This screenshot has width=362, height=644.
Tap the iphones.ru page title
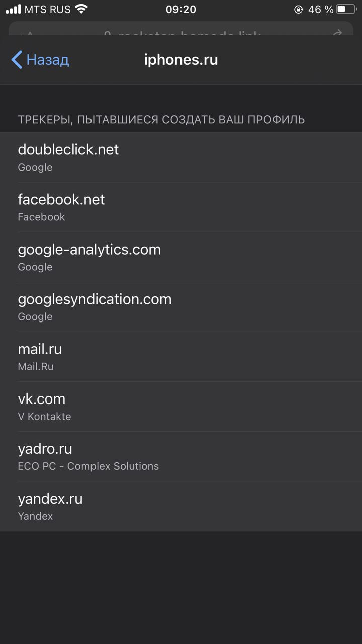[181, 60]
